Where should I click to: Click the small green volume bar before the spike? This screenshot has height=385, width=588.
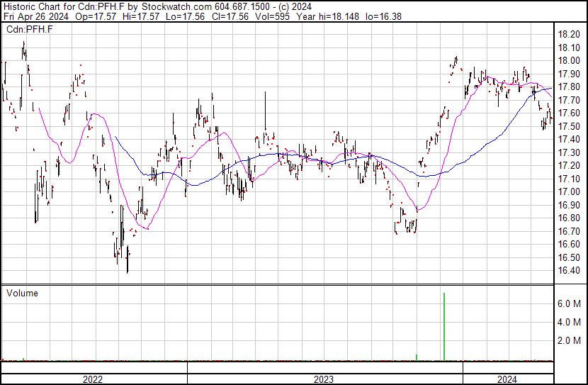417,357
